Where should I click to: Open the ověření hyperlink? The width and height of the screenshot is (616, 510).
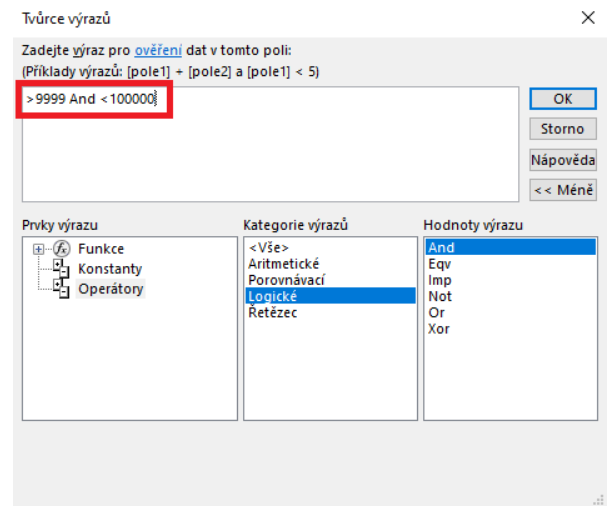[156, 50]
